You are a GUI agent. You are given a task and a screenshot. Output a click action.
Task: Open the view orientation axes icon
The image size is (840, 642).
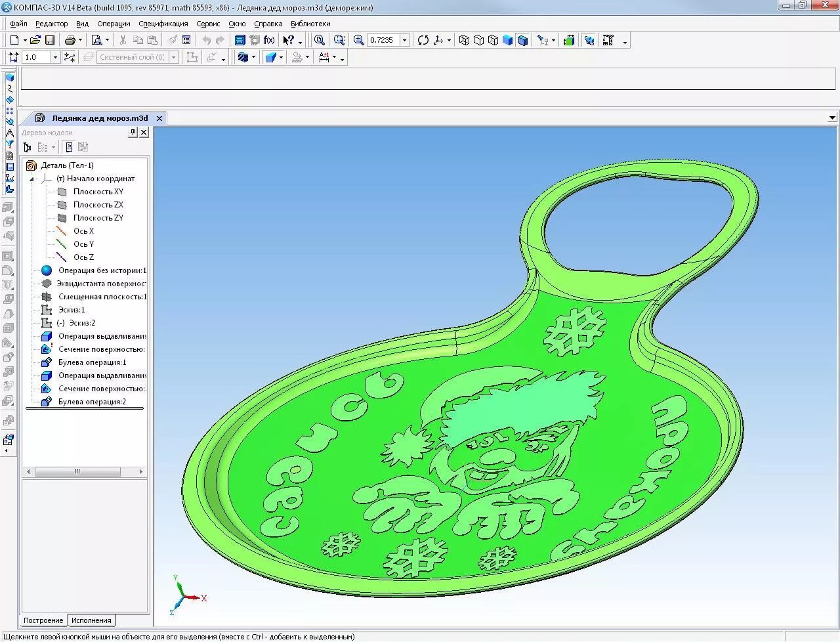438,40
